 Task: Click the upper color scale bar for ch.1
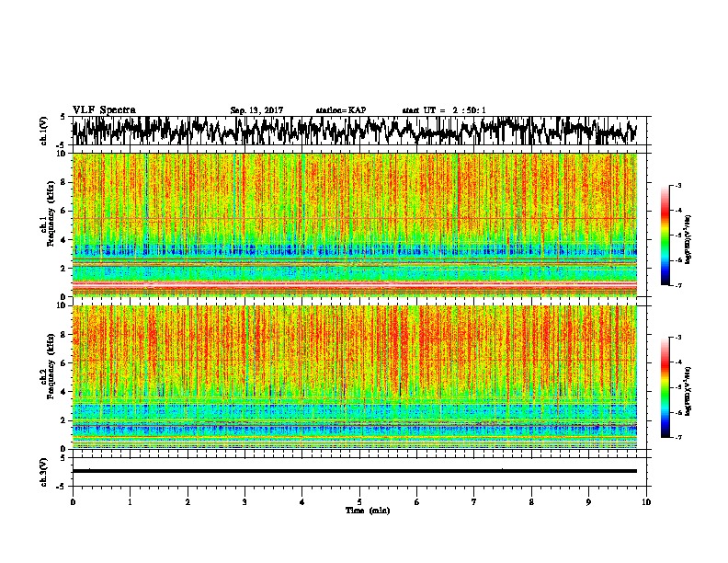point(665,236)
